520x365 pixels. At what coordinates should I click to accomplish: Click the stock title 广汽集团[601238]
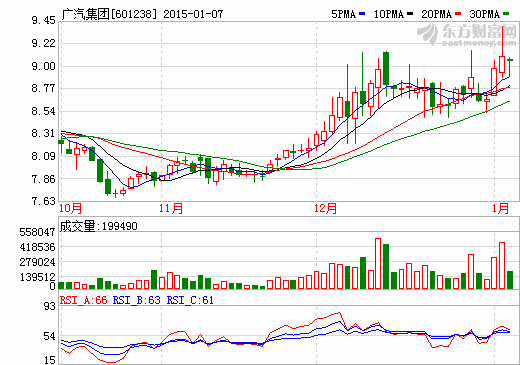(x=109, y=14)
